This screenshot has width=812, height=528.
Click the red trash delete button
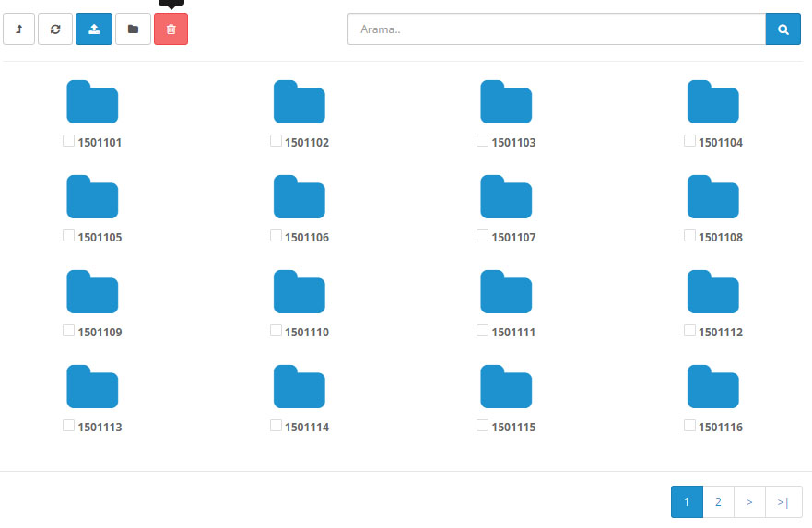click(171, 29)
